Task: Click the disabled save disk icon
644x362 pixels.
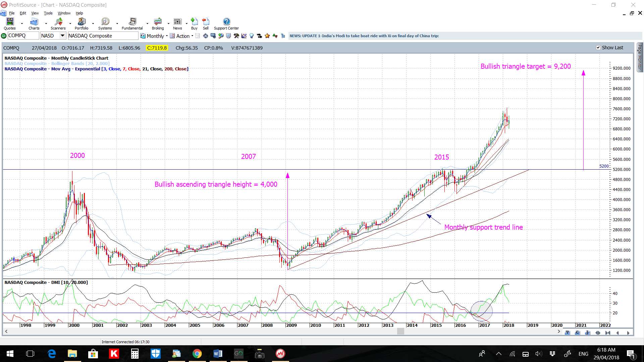Action: tap(198, 36)
